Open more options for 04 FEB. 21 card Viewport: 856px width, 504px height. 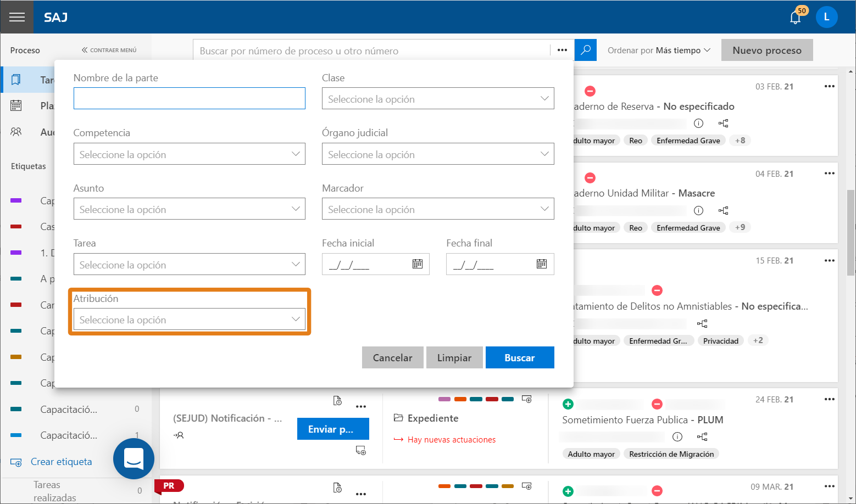[829, 173]
